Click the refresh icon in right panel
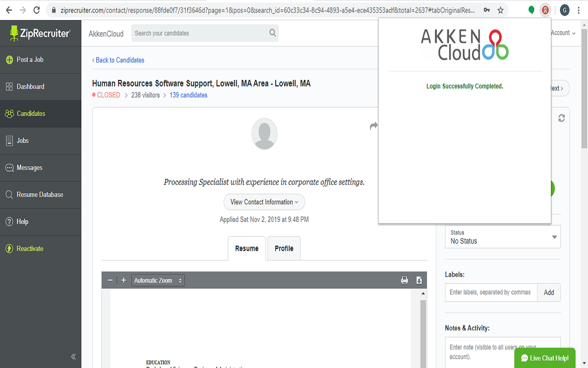Image resolution: width=588 pixels, height=368 pixels. click(561, 118)
